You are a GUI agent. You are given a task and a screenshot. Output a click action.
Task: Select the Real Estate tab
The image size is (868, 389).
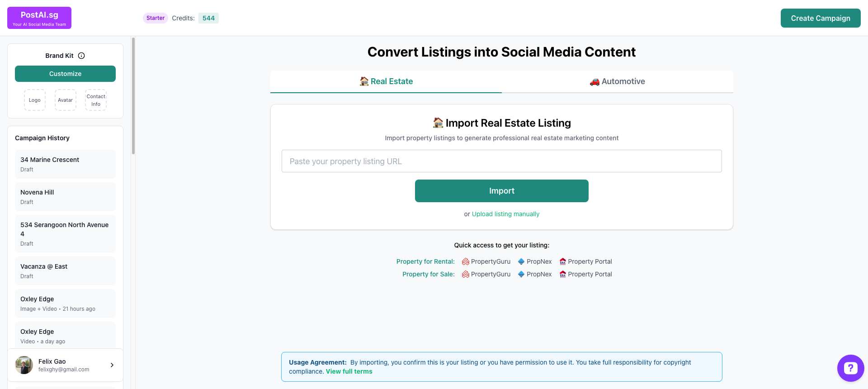[386, 81]
